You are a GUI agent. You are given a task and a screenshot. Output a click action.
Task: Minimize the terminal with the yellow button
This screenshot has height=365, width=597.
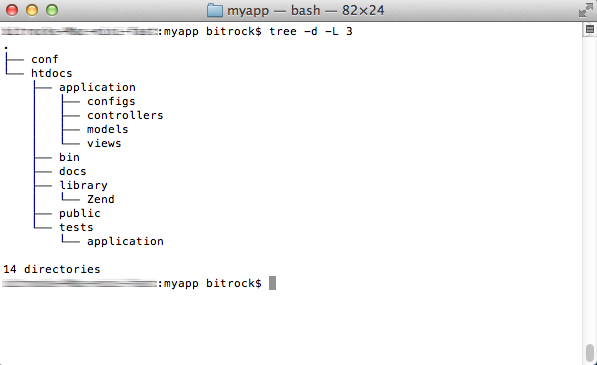[x=32, y=10]
